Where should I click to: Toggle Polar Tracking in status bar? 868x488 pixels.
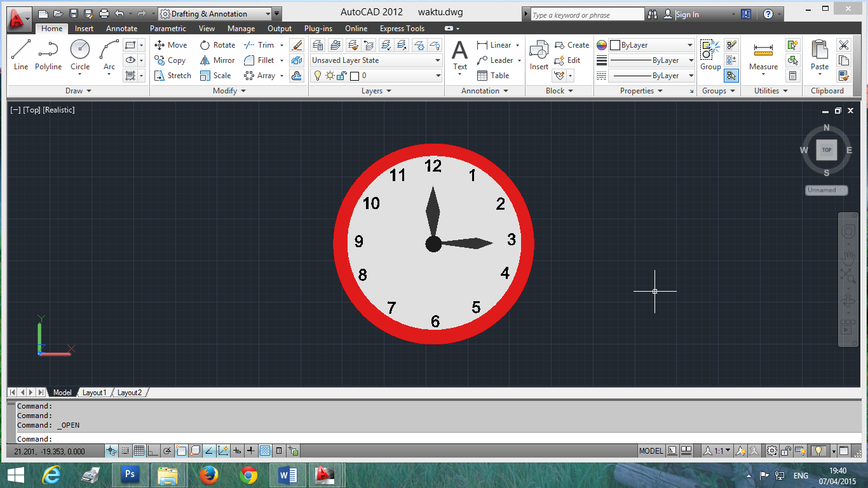[167, 451]
